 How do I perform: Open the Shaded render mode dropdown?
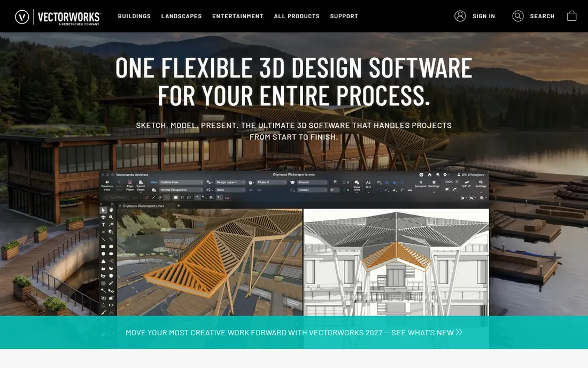(x=312, y=182)
